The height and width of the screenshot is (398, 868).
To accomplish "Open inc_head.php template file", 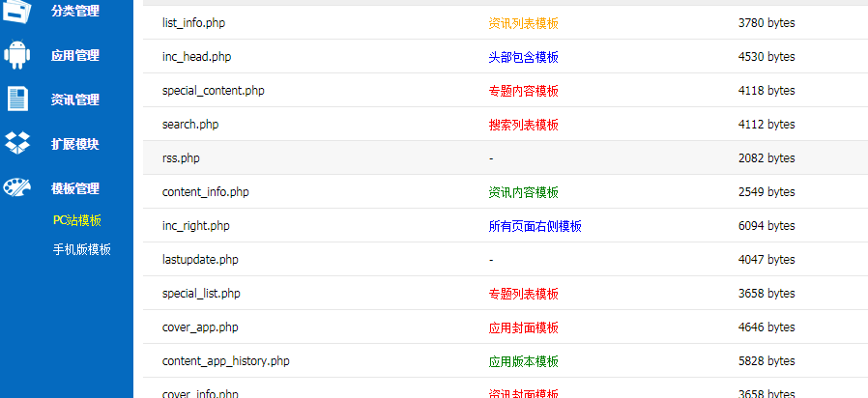I will [196, 57].
